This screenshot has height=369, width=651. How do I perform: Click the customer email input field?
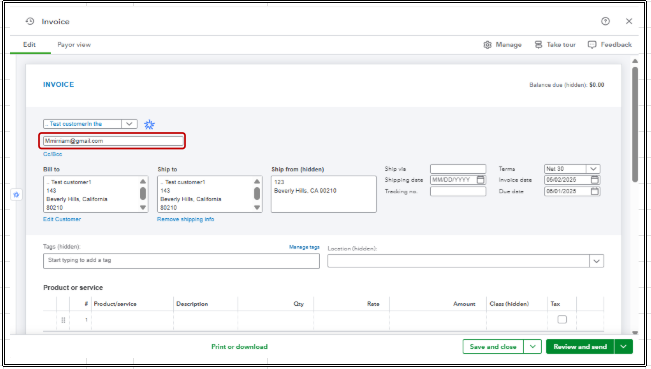113,141
